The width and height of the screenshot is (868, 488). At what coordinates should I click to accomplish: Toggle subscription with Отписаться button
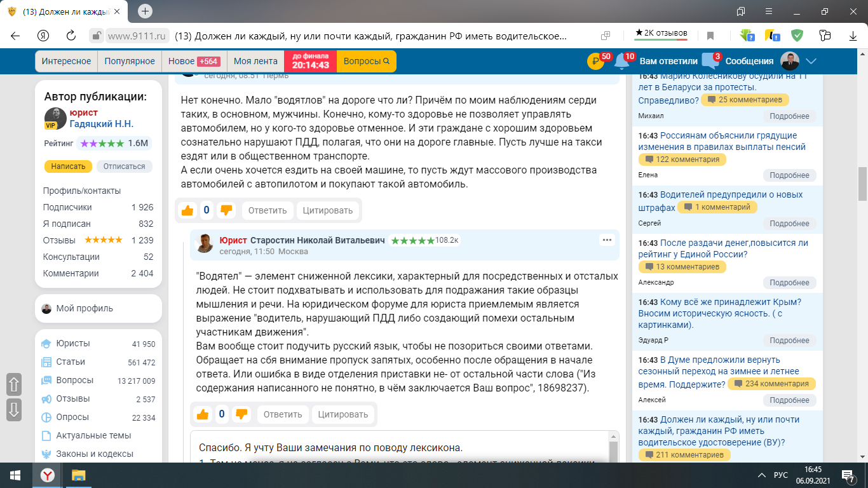[125, 166]
